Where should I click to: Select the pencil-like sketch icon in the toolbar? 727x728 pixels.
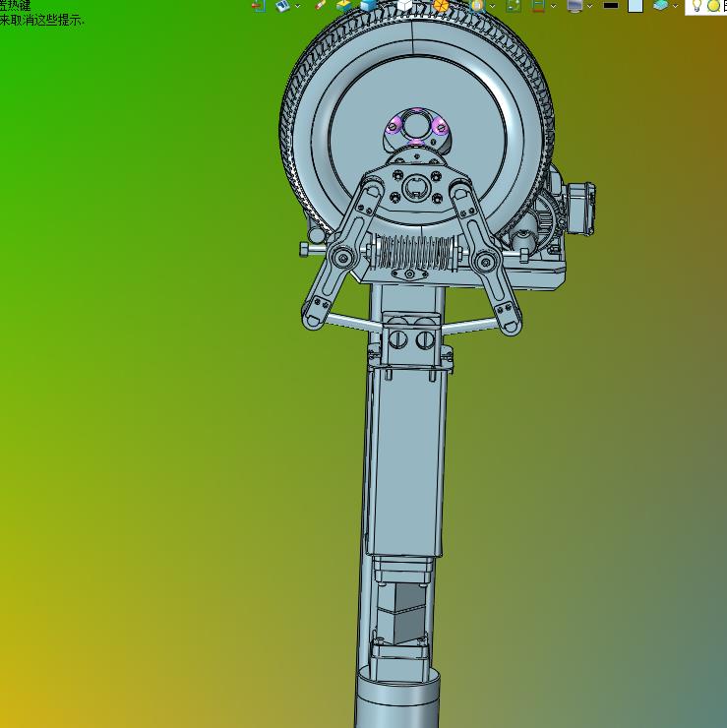click(320, 5)
